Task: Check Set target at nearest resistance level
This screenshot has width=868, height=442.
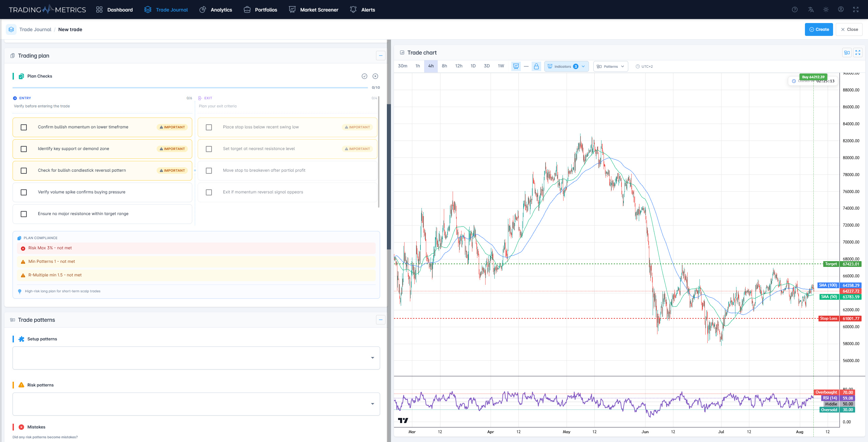Action: [209, 149]
